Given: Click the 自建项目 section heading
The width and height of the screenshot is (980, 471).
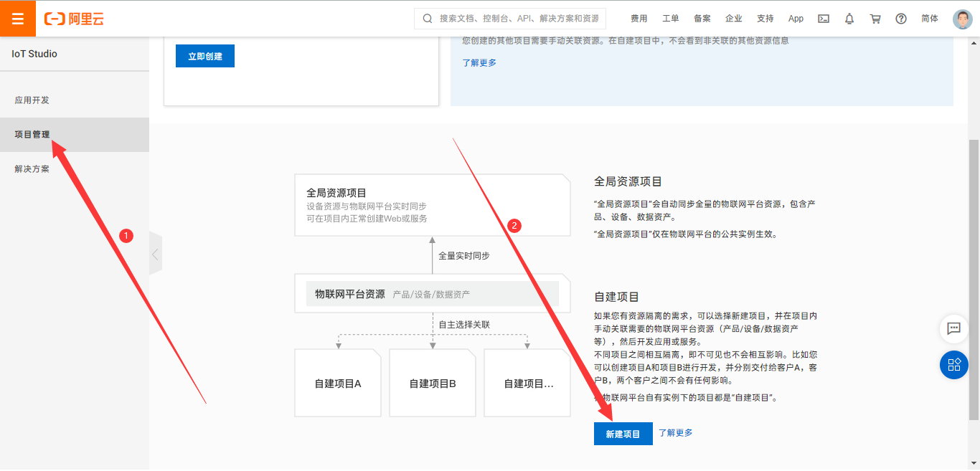Looking at the screenshot, I should click(x=616, y=297).
